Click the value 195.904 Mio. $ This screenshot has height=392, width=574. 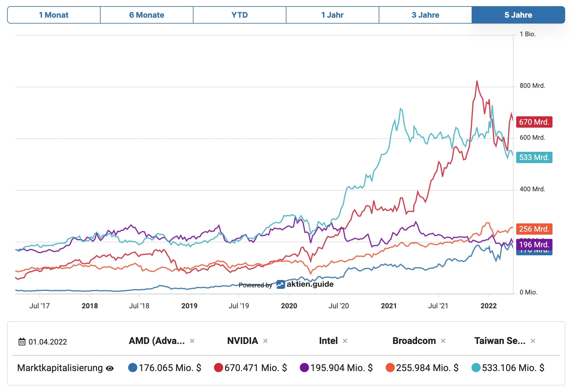point(342,368)
